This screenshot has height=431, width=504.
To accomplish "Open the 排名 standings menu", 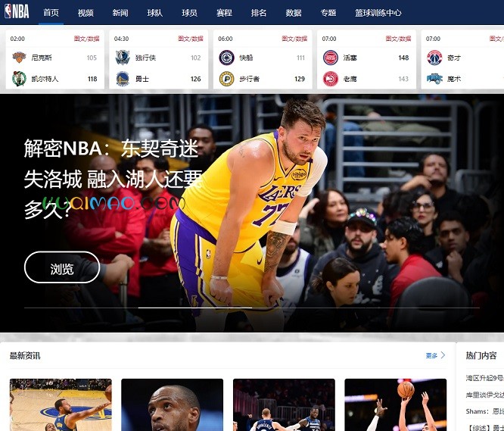I will click(259, 13).
